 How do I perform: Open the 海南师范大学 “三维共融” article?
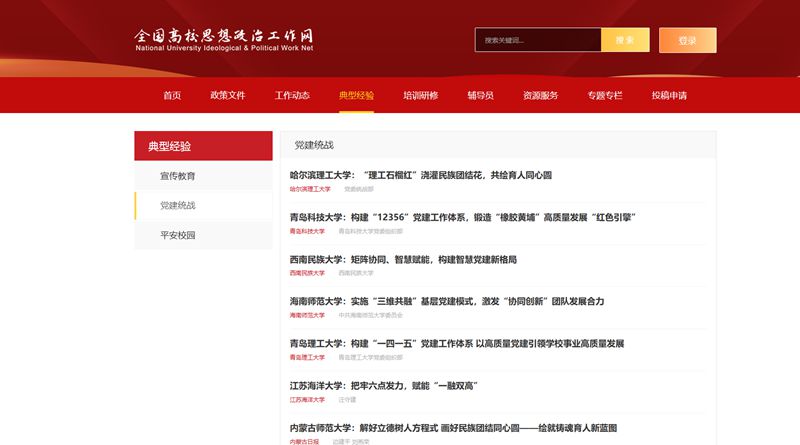click(447, 301)
